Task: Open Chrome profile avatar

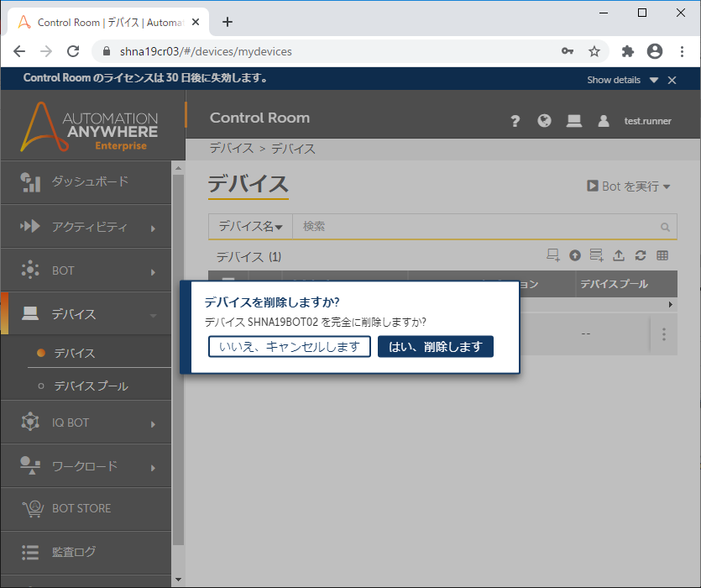Action: [655, 51]
